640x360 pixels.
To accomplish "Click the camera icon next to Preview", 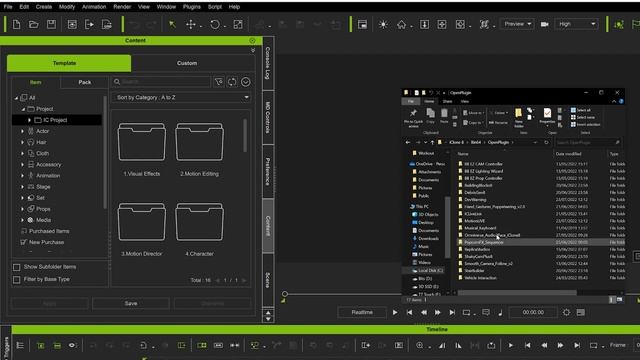I will (544, 24).
